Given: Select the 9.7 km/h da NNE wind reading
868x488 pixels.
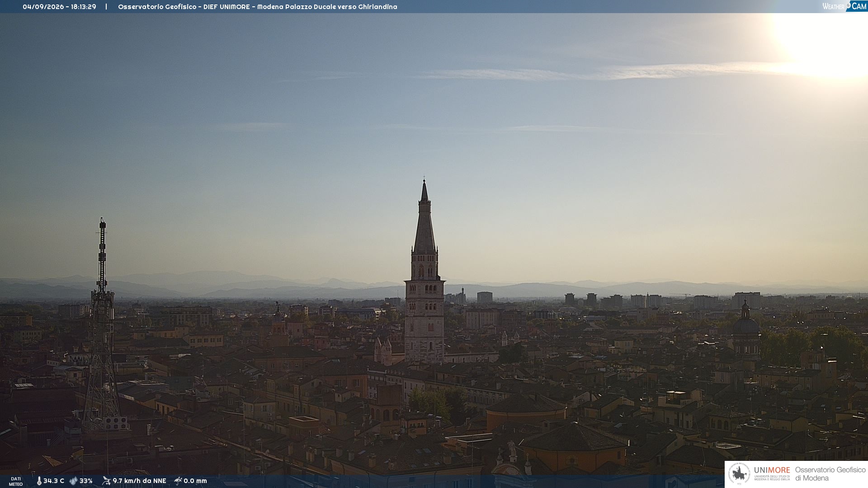Looking at the screenshot, I should [x=139, y=481].
